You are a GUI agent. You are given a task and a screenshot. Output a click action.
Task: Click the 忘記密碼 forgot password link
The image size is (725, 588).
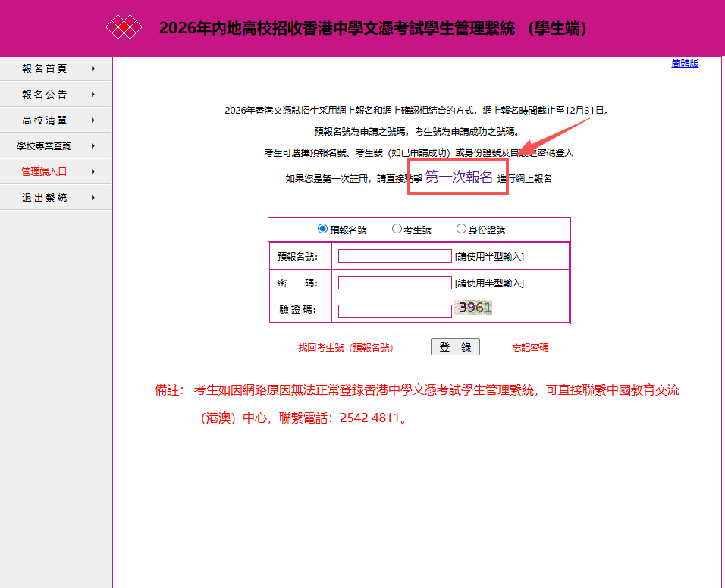[530, 347]
